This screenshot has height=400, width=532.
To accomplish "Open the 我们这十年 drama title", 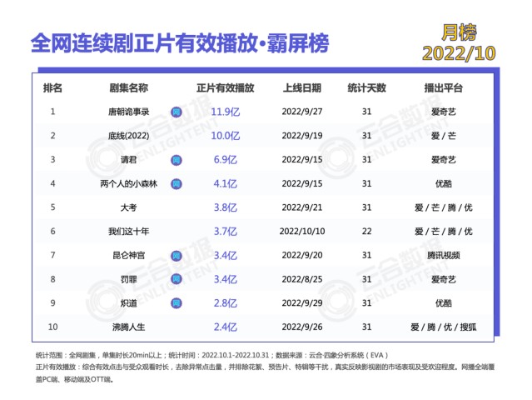I will 130,231.
